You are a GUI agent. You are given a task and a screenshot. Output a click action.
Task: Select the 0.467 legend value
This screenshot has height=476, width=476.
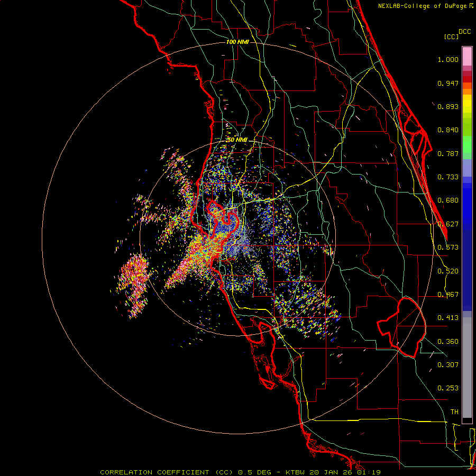coord(448,295)
